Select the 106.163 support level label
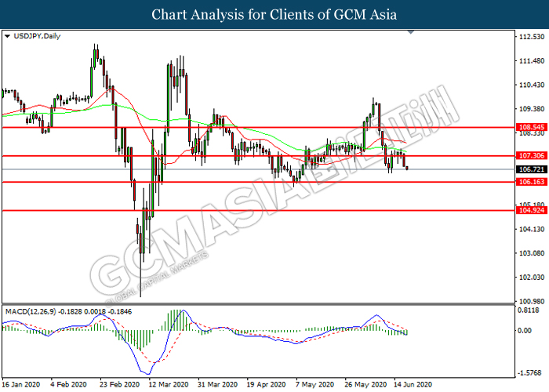 (531, 182)
